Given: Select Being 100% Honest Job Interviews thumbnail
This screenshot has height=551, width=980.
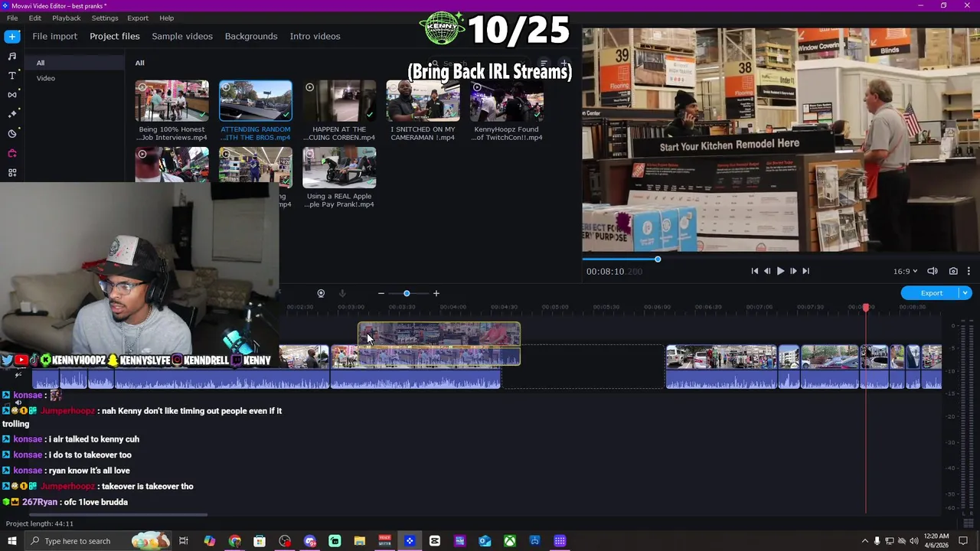Looking at the screenshot, I should click(171, 101).
